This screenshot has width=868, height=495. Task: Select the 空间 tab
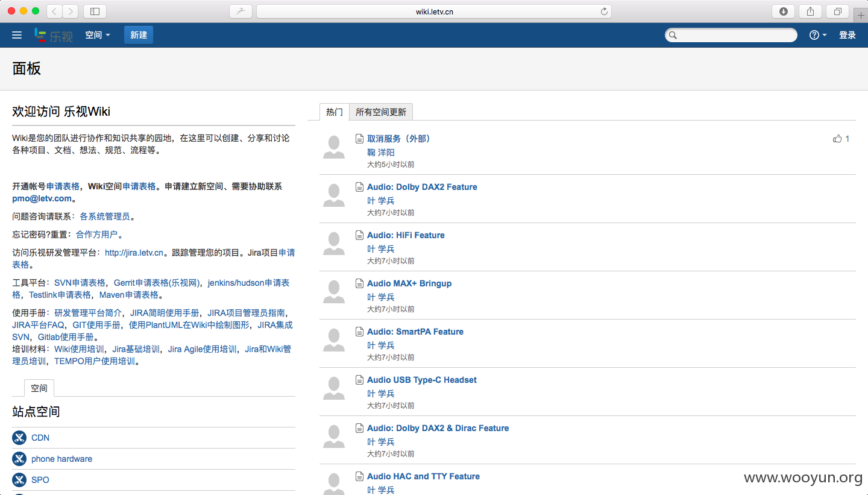[x=39, y=388]
